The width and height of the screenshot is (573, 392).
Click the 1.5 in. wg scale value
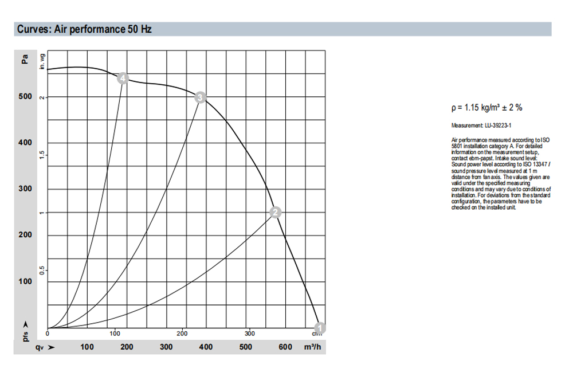pos(42,155)
